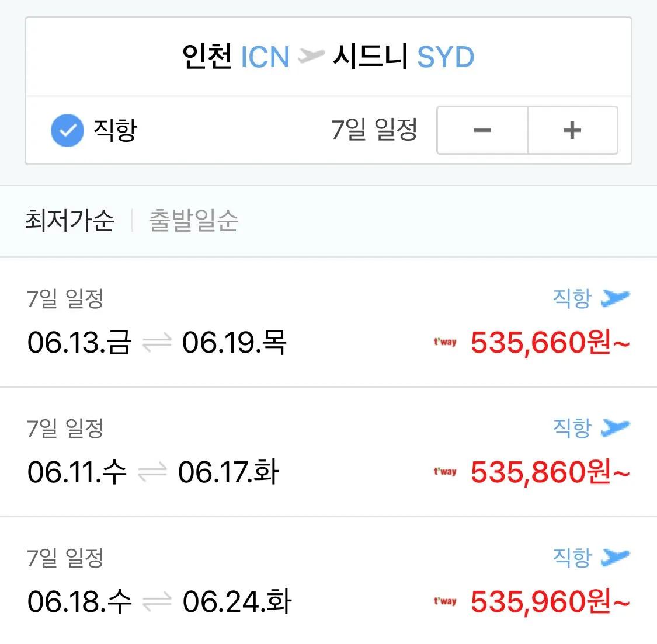The image size is (657, 644).
Task: Open the 535,860원 fare price
Action: tap(550, 472)
